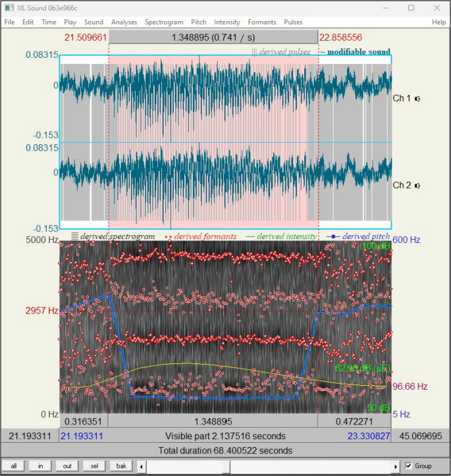Open the Pitch menu
Image resolution: width=451 pixels, height=476 pixels.
point(198,22)
